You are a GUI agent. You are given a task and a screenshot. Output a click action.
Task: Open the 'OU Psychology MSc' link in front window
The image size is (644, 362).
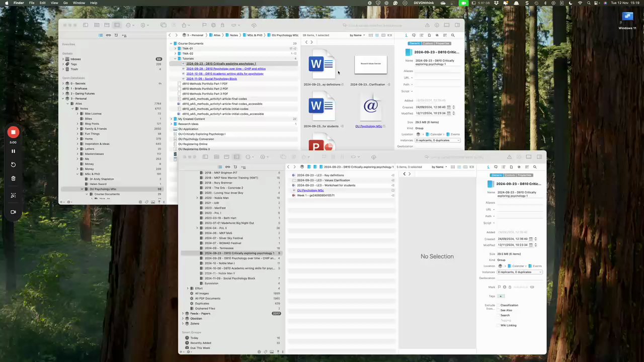coord(310,191)
